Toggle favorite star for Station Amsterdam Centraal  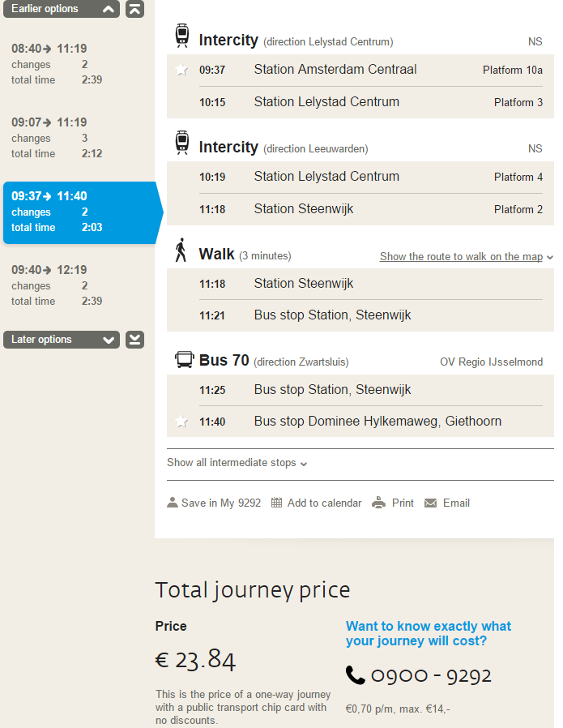[x=181, y=70]
